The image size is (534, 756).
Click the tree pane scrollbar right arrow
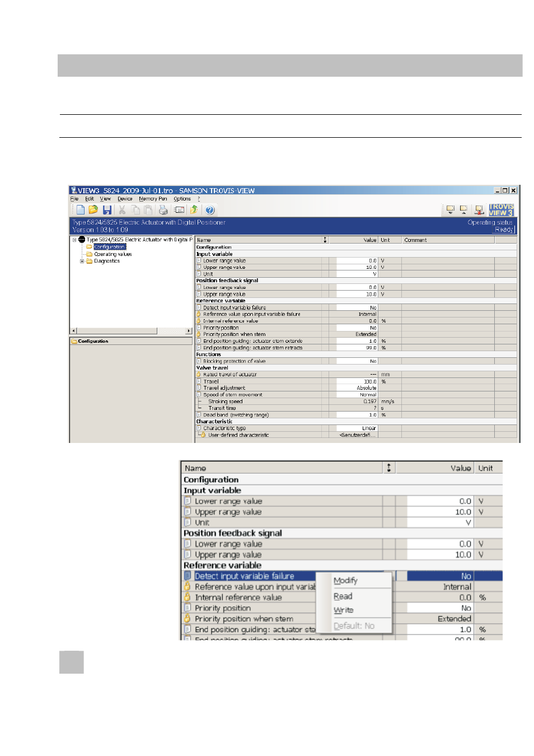189,331
